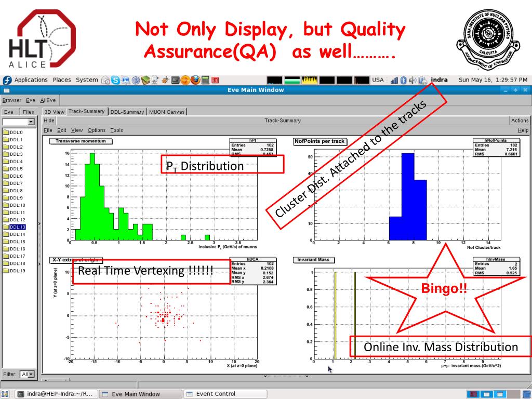Screen dimensions: 532x399
Task: Open the AliEve menu
Action: [48, 100]
